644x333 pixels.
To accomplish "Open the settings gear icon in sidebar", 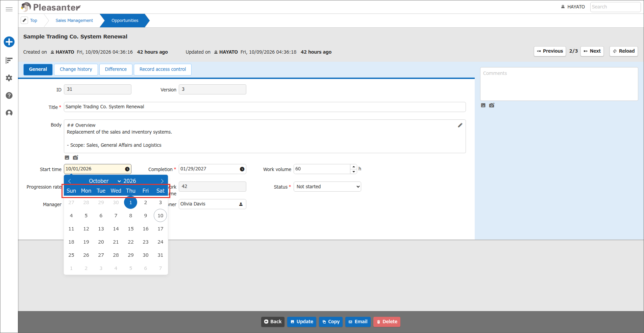I will click(x=9, y=78).
